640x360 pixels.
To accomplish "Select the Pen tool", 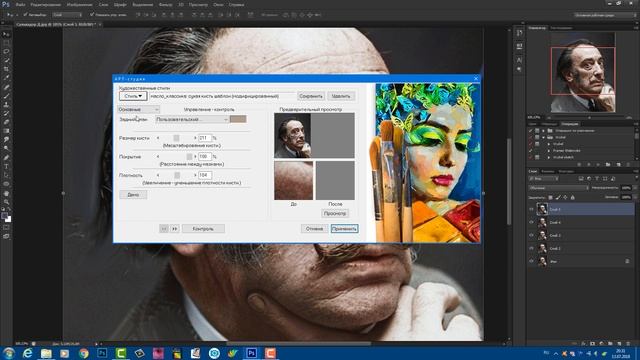I will tap(6, 158).
